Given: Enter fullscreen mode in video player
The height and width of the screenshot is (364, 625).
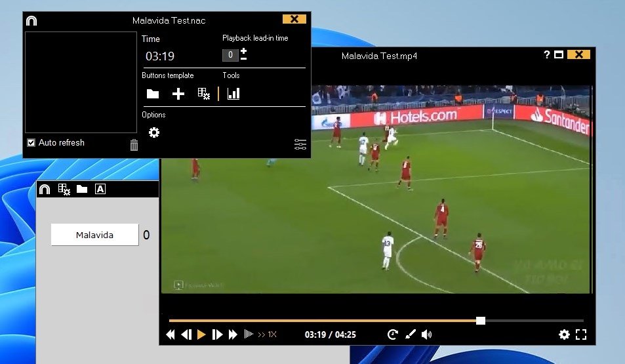Looking at the screenshot, I should [581, 334].
